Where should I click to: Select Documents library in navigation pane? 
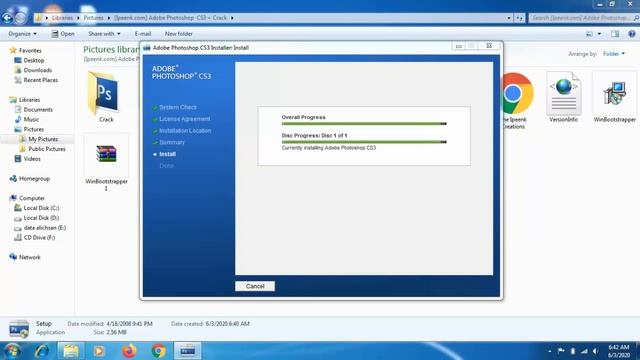38,109
